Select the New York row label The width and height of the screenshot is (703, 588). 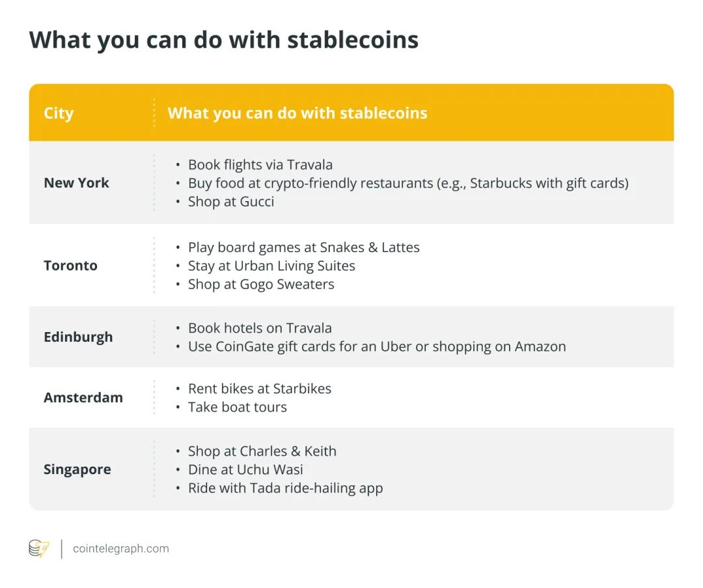76,183
